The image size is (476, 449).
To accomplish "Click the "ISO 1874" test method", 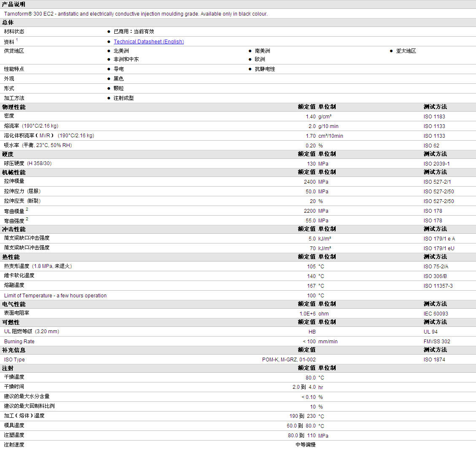I will click(x=434, y=360).
